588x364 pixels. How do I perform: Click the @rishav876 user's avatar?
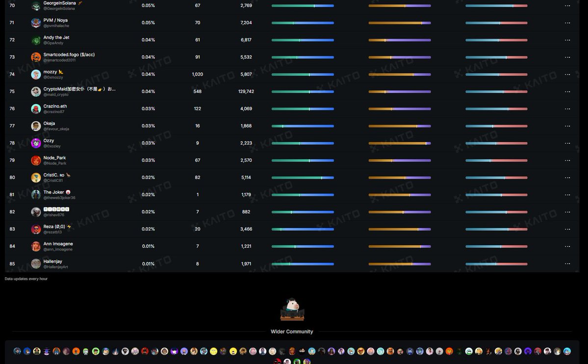click(36, 212)
